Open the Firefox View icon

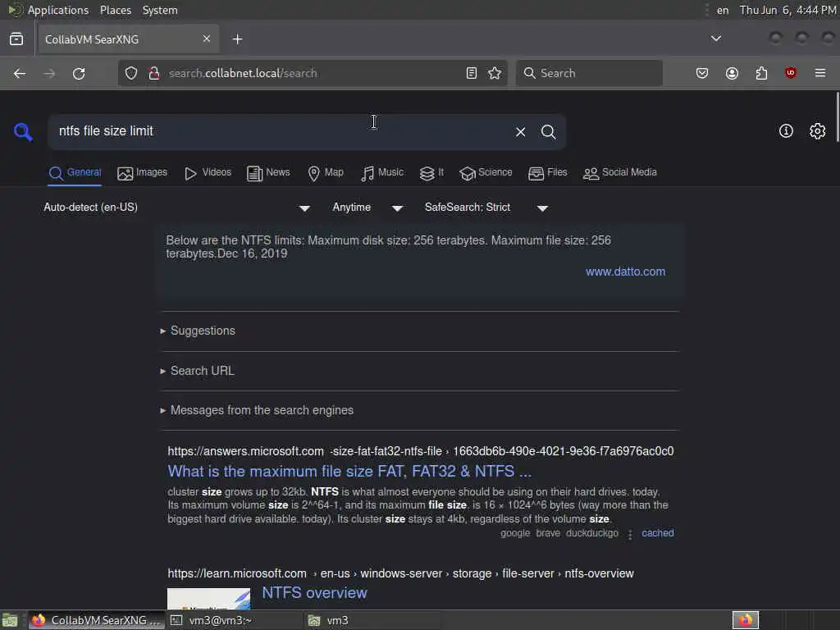[x=16, y=39]
